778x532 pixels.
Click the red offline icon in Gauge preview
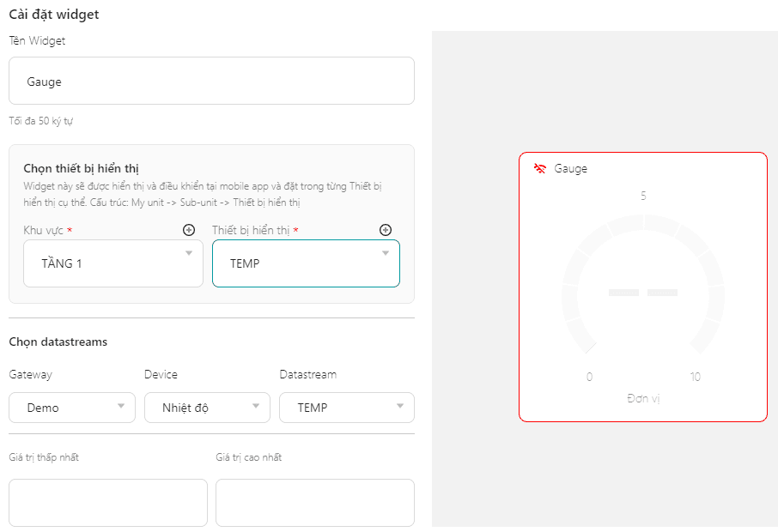[x=540, y=168]
